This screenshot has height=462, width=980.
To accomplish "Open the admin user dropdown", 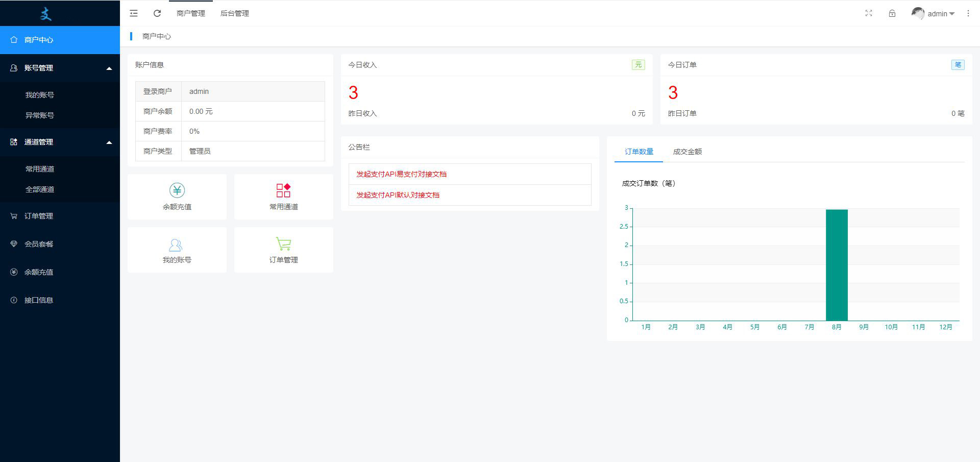I will [934, 14].
